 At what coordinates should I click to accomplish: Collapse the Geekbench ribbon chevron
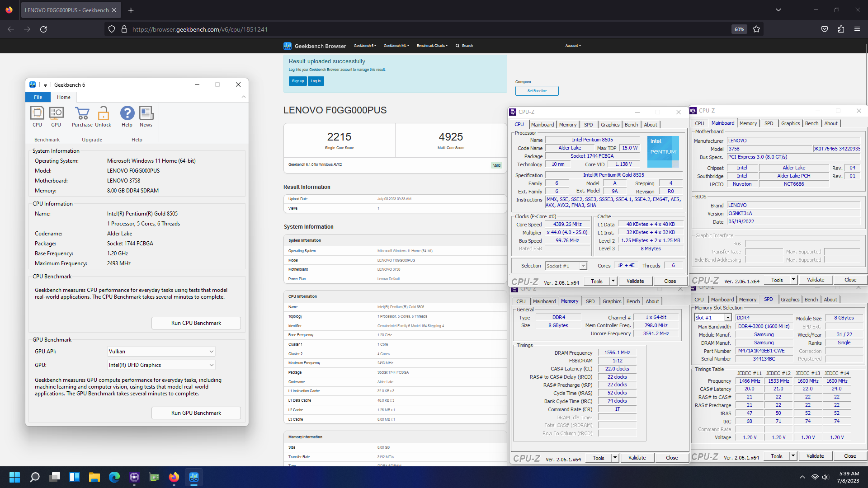[244, 97]
